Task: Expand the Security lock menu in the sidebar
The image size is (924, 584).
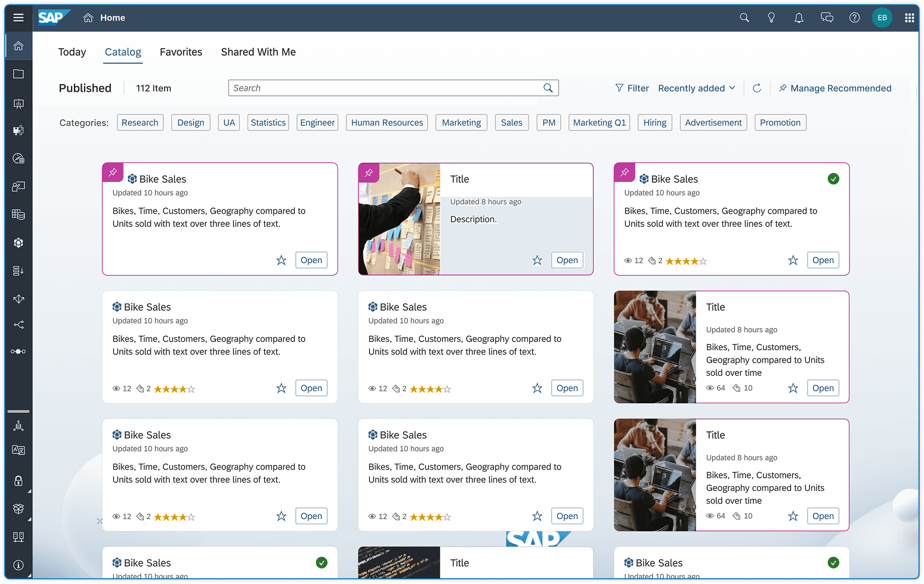Action: click(18, 481)
